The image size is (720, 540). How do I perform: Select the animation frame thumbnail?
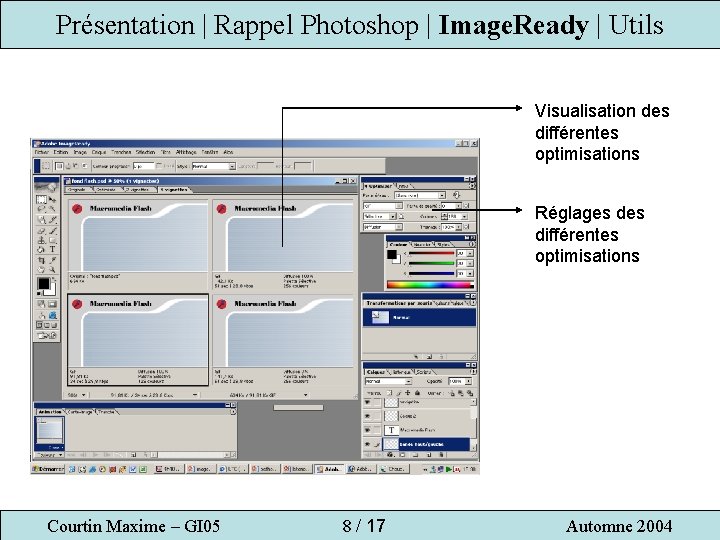[x=50, y=433]
